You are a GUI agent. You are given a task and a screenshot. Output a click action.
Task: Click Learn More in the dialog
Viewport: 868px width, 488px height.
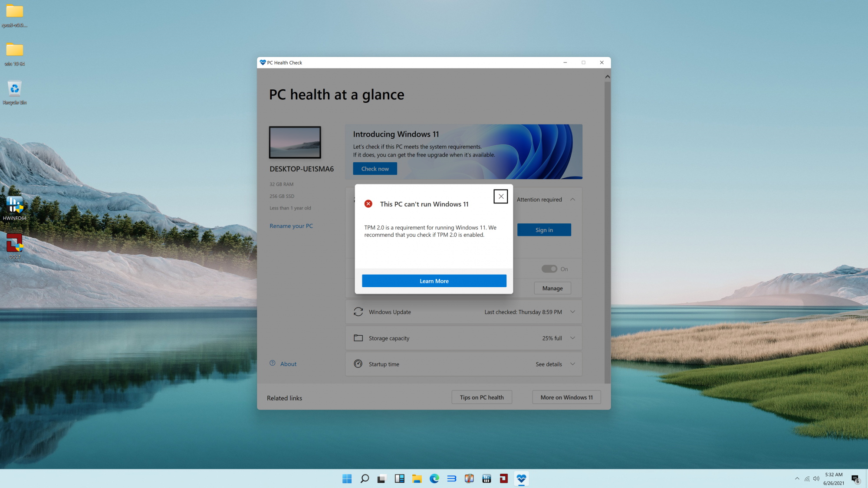coord(434,281)
